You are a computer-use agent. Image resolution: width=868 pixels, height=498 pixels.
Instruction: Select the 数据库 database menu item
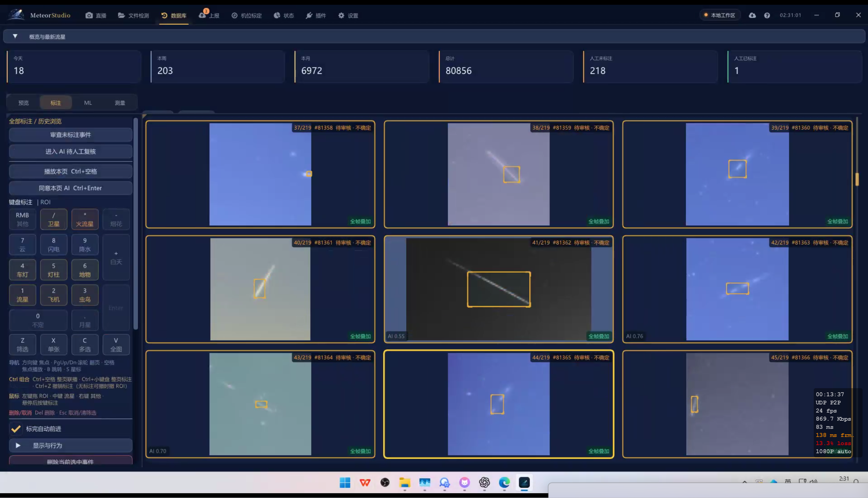(174, 15)
